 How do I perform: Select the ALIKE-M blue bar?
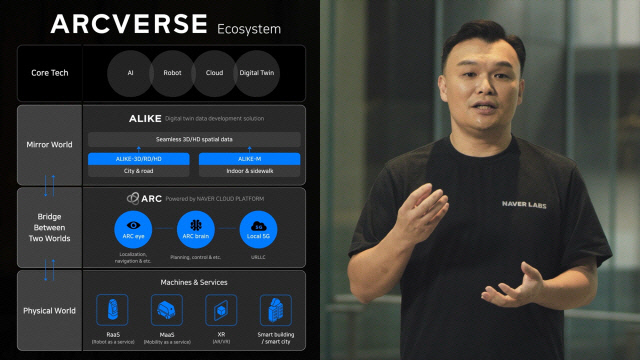pyautogui.click(x=249, y=159)
